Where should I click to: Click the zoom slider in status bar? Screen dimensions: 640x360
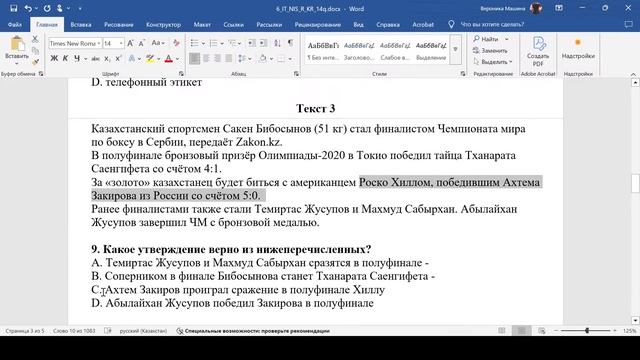coord(587,331)
